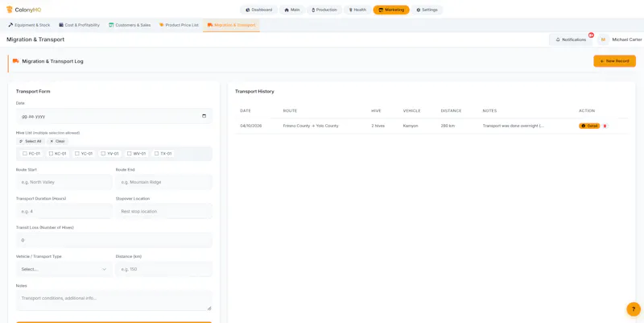Switch to Equipment & Stock tab

tap(29, 25)
